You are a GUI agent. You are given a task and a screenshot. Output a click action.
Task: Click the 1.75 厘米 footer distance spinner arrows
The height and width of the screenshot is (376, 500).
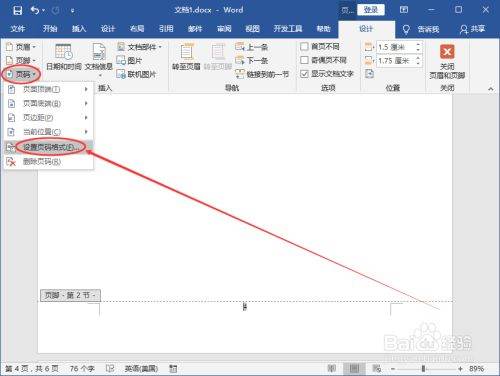[418, 61]
